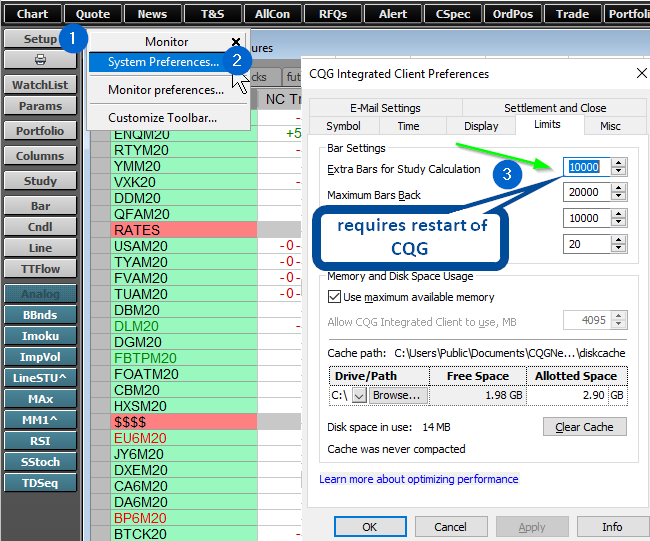The image size is (650, 541).
Task: Add TDSeq study button
Action: click(x=40, y=483)
